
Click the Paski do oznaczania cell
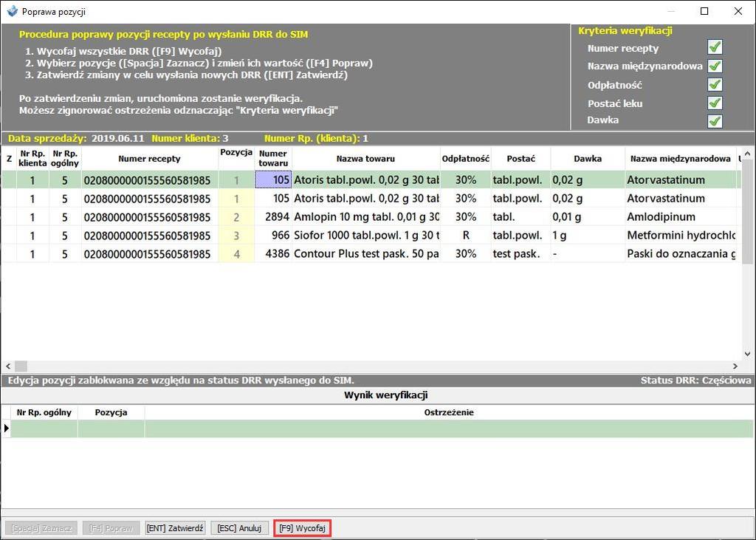coord(681,254)
